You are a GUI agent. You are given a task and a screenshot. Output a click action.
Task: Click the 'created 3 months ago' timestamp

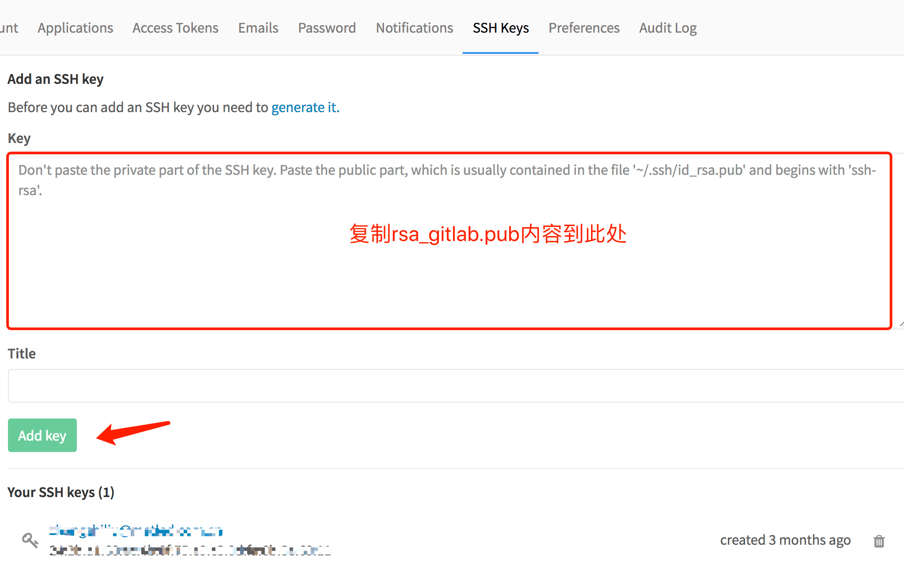(785, 540)
